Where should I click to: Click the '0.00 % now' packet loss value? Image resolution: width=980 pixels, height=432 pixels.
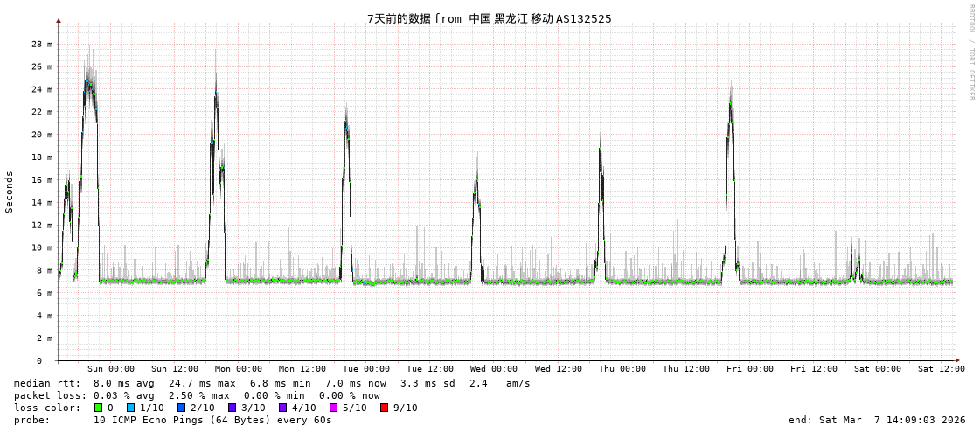point(350,396)
